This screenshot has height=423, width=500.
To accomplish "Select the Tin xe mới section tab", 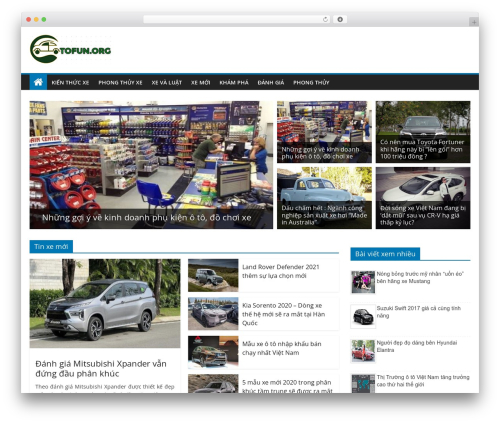I will [51, 247].
